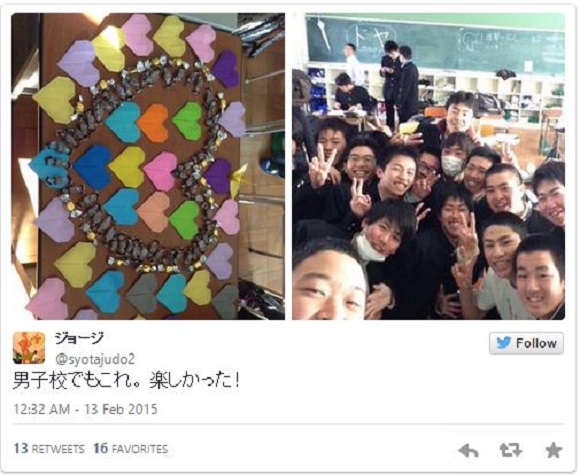Open the 12:32 AM - 13 Feb 2015 timestamp
The height and width of the screenshot is (475, 580).
tap(85, 409)
